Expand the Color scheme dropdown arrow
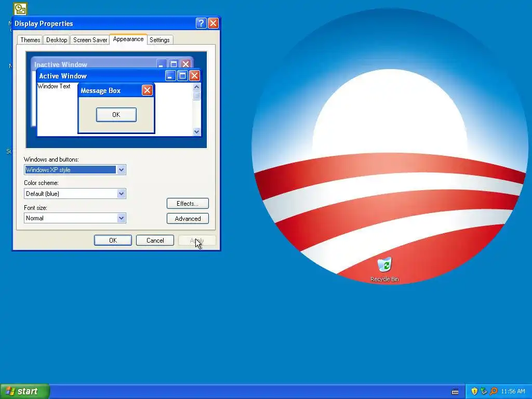532x399 pixels. pos(121,194)
